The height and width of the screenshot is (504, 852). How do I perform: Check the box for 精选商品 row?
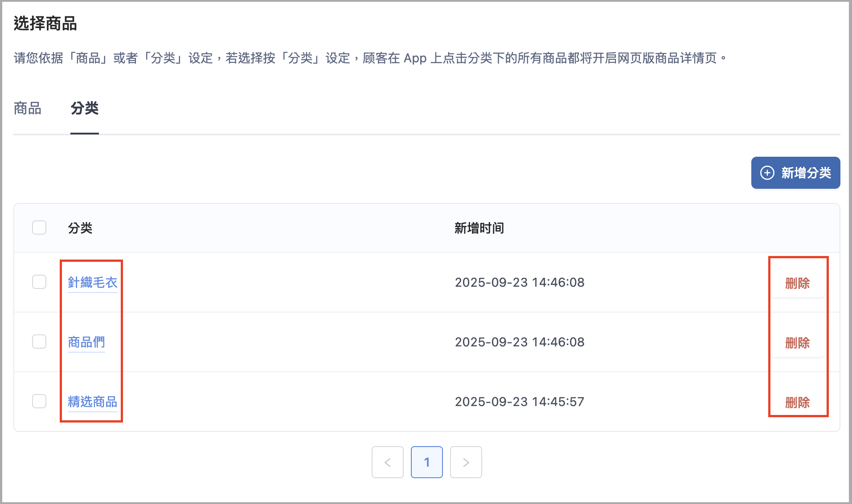coord(39,401)
